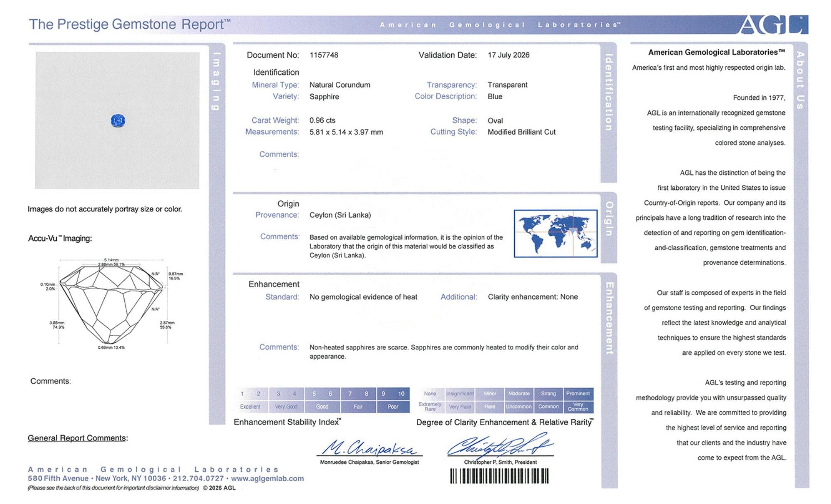Open the www.aglgemlab.com website link
The width and height of the screenshot is (831, 504).
tap(267, 478)
